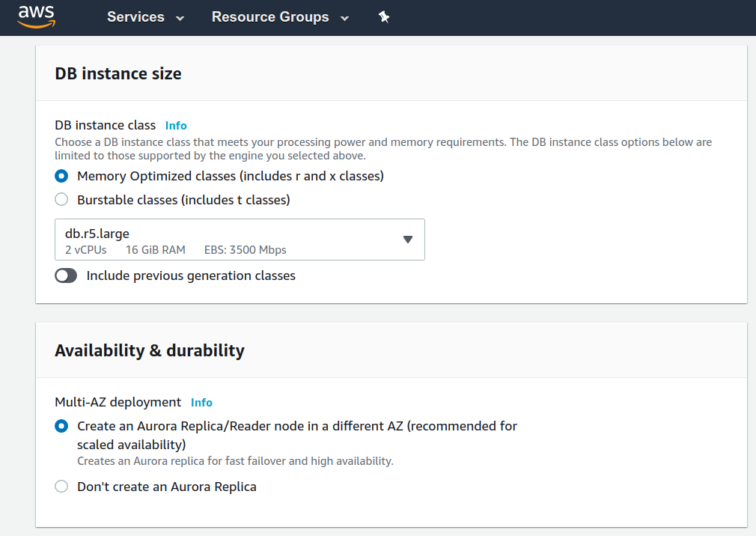Open Info link next to DB instance class
756x536 pixels.
(x=176, y=125)
